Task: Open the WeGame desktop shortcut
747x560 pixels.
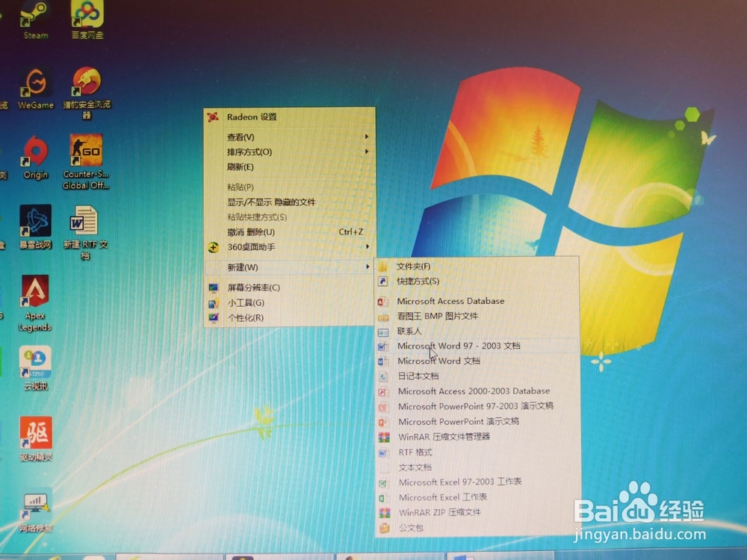Action: click(36, 89)
